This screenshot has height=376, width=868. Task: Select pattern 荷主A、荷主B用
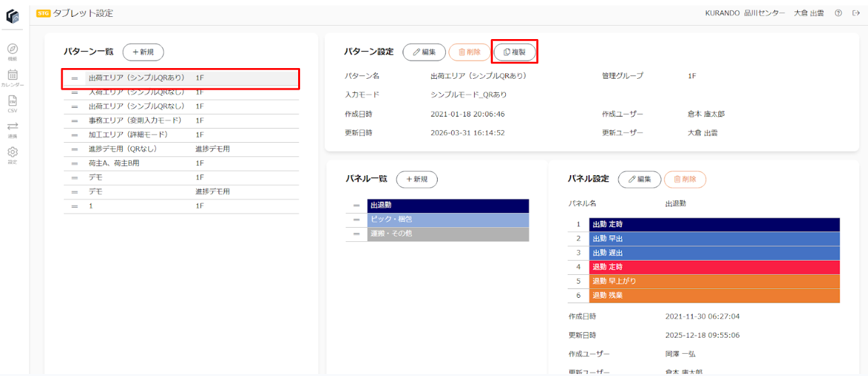[x=181, y=163]
